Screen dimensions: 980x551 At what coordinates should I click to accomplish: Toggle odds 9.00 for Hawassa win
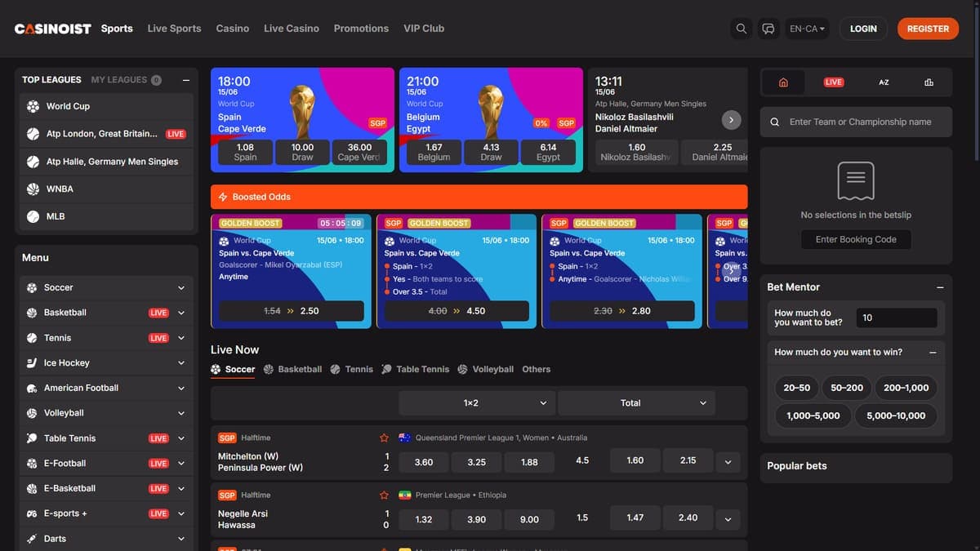(x=529, y=519)
